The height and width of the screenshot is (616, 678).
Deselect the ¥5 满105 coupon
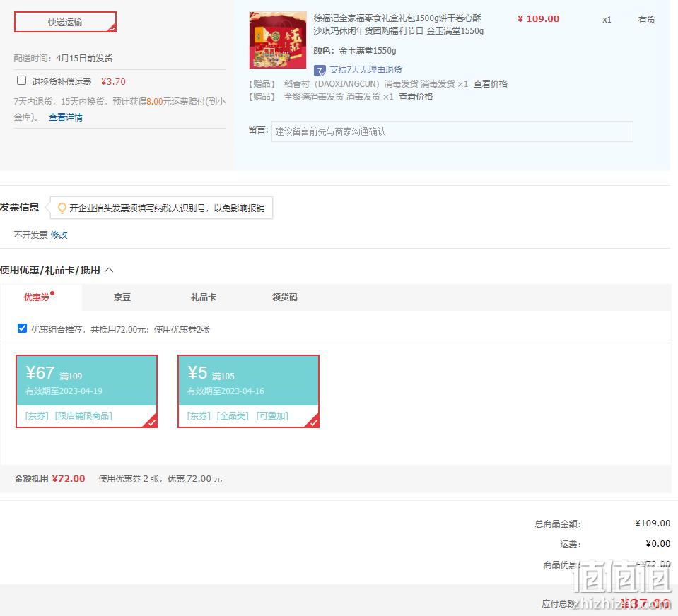point(249,391)
